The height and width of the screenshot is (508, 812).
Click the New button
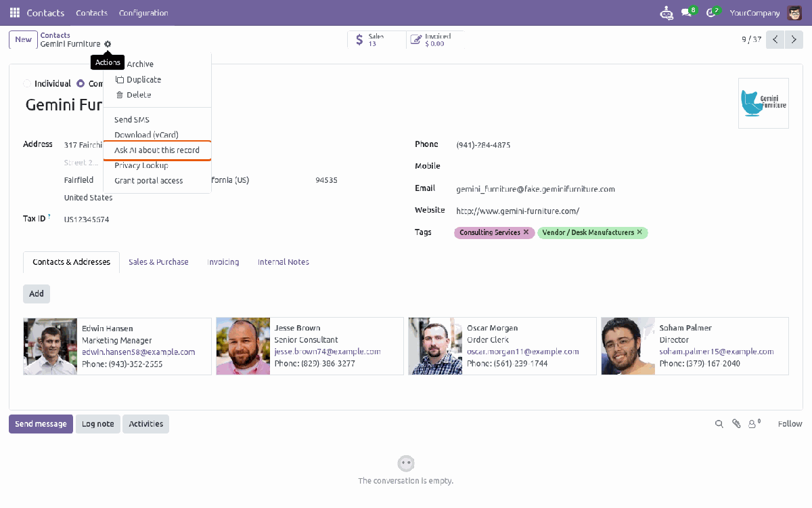coord(23,39)
